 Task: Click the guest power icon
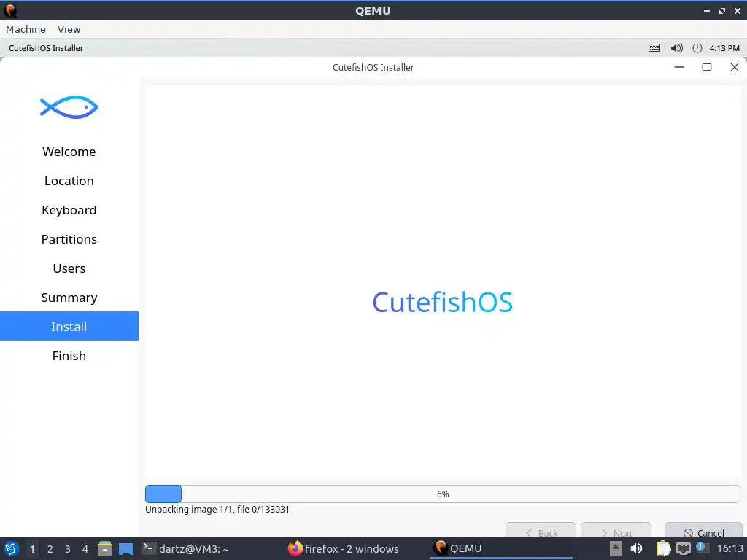point(697,48)
